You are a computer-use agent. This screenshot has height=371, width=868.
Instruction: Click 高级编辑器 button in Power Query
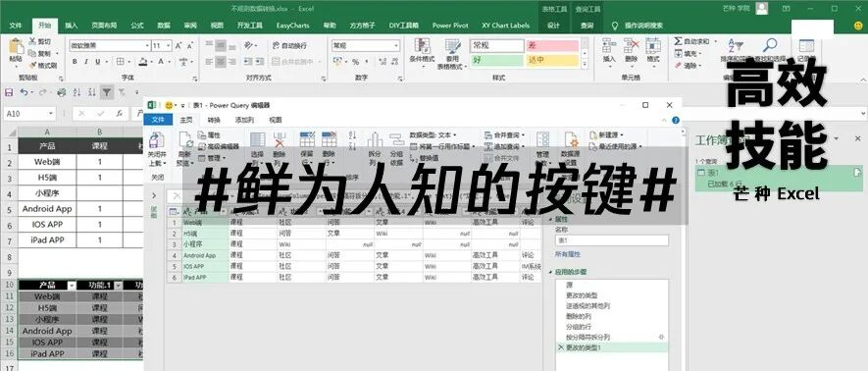point(219,146)
